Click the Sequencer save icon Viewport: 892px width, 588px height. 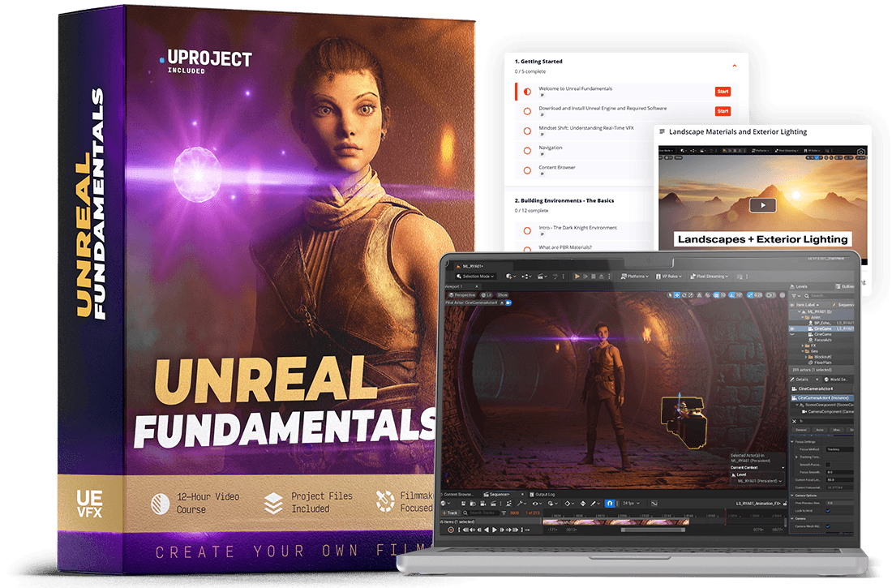463,503
